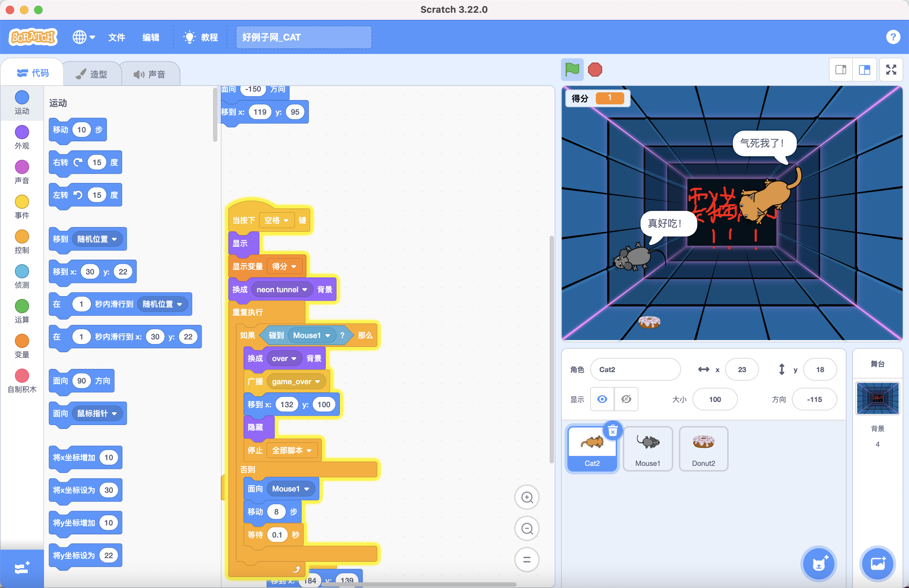909x588 pixels.
Task: Click the 隐藏 block in the script
Action: 258,427
